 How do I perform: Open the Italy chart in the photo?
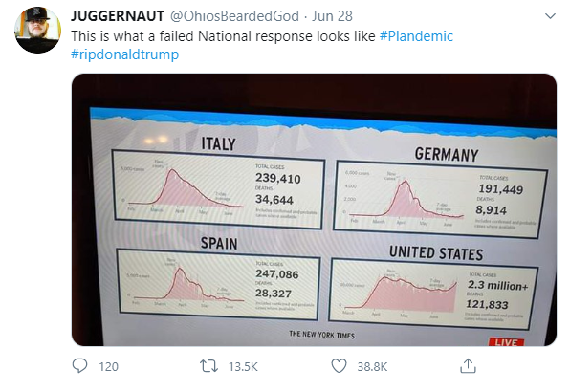point(218,190)
